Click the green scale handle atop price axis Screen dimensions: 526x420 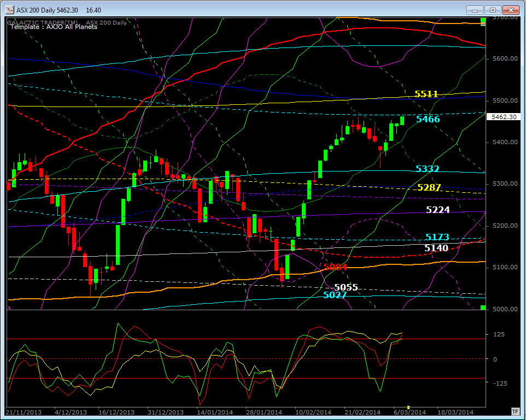pyautogui.click(x=483, y=20)
